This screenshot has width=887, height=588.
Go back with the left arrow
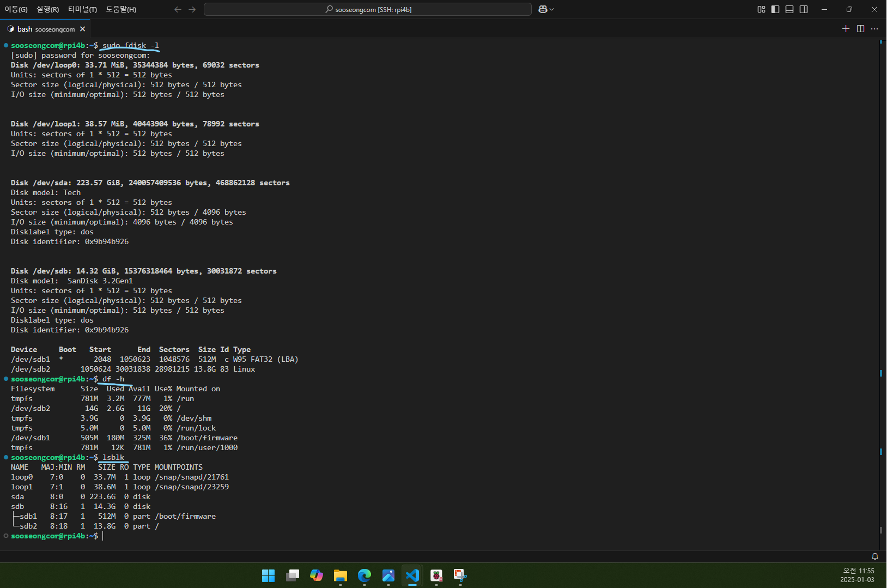[x=178, y=9]
